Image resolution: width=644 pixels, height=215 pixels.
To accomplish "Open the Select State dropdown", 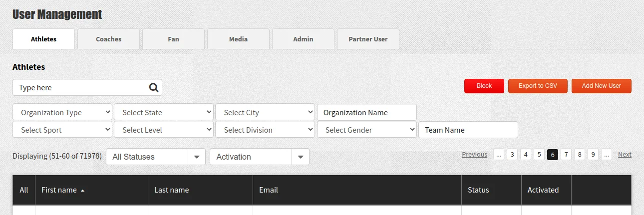I will 164,112.
